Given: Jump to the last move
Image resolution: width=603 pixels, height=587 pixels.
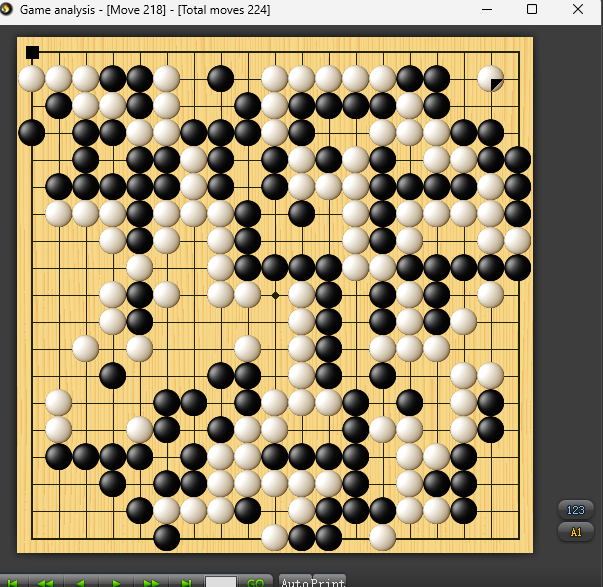Looking at the screenshot, I should [x=186, y=581].
